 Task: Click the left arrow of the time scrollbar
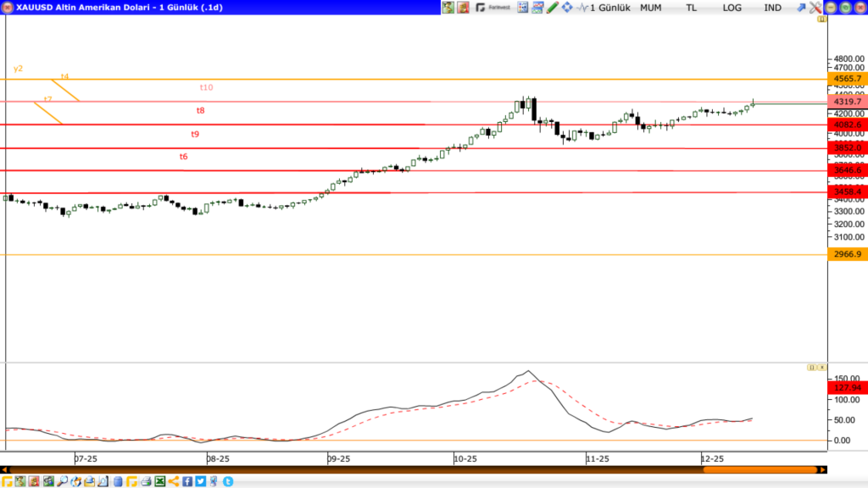[x=3, y=469]
